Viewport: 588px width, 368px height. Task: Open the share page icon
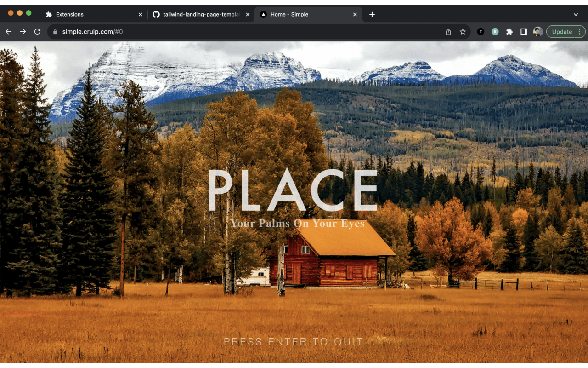pyautogui.click(x=448, y=32)
